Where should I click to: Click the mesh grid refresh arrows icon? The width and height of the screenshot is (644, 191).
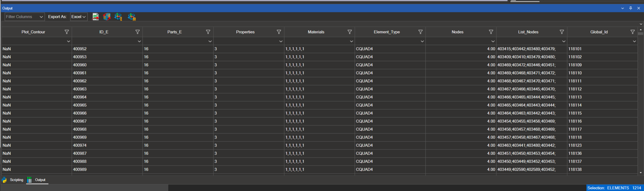click(107, 17)
